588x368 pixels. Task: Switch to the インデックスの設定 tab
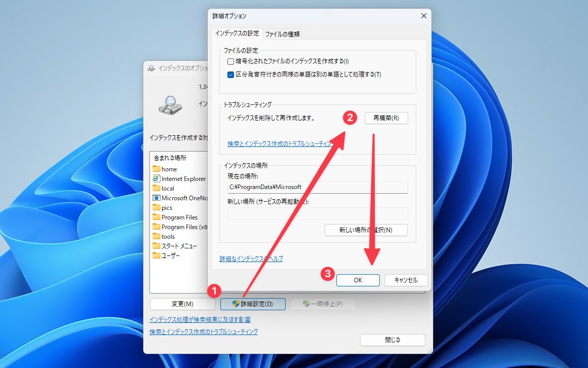click(237, 33)
